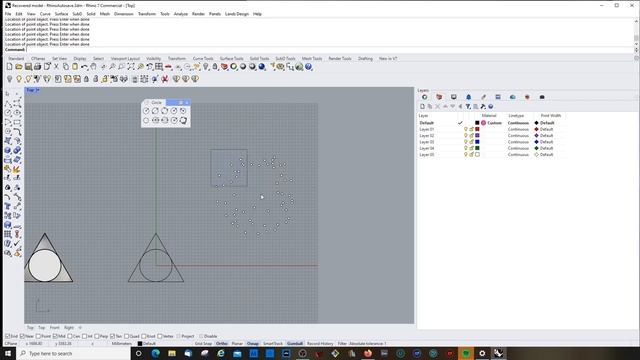Click the New file icon
The image size is (640, 360).
9,67
